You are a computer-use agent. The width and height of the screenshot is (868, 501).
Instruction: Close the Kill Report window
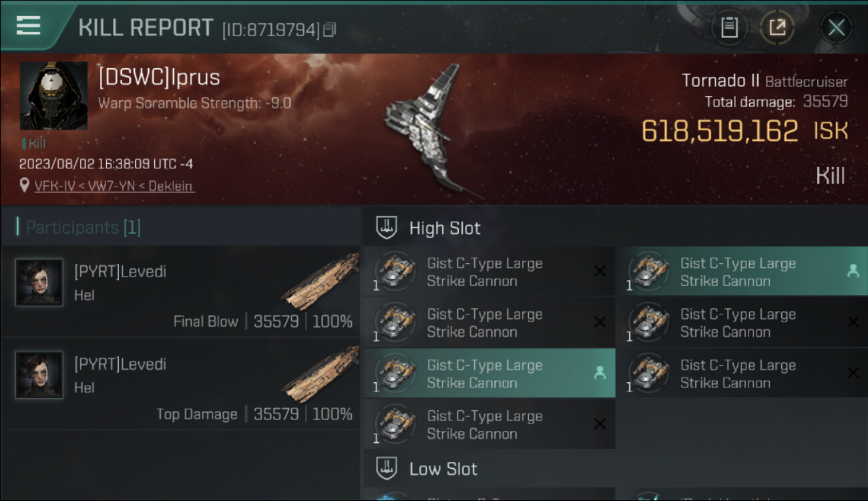click(x=836, y=27)
